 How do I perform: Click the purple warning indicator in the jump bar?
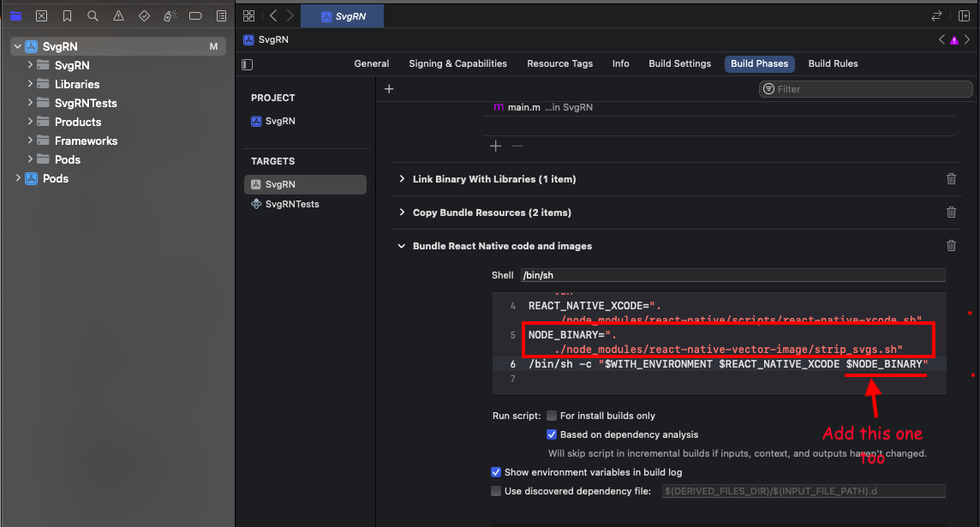pos(954,40)
